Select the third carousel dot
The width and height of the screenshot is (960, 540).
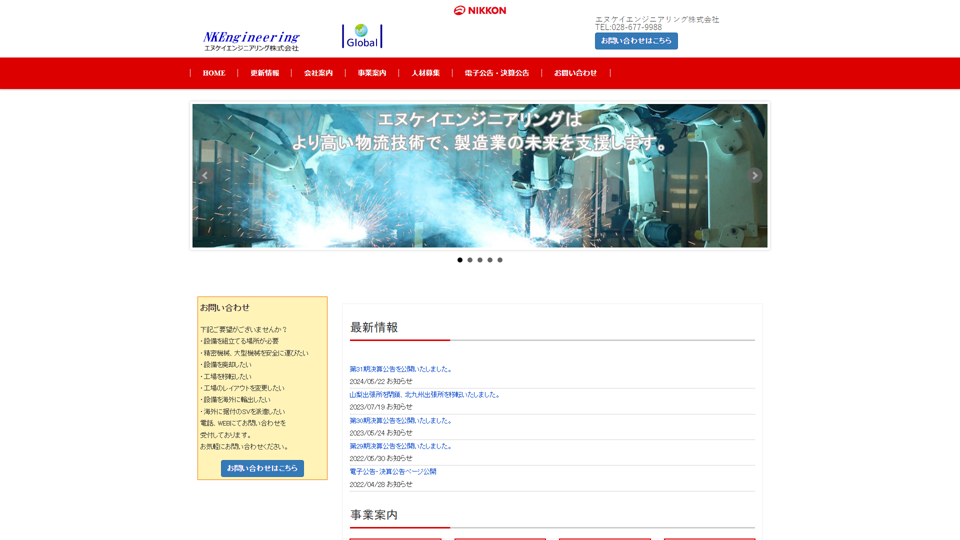click(x=480, y=260)
